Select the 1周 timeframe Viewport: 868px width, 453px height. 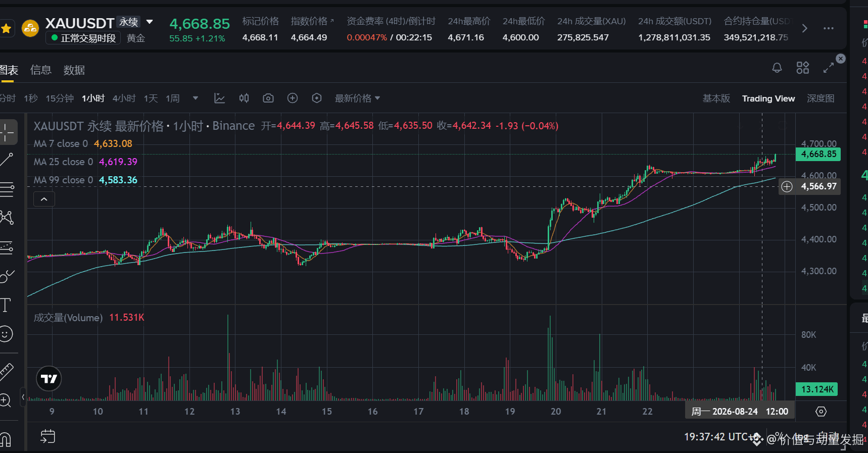click(x=173, y=98)
